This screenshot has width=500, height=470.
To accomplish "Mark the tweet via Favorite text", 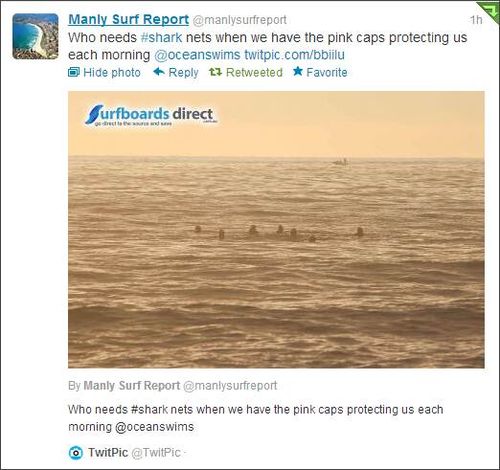I will [327, 72].
